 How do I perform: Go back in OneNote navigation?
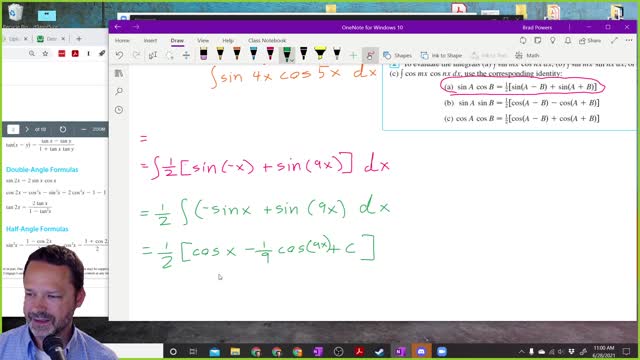click(118, 27)
